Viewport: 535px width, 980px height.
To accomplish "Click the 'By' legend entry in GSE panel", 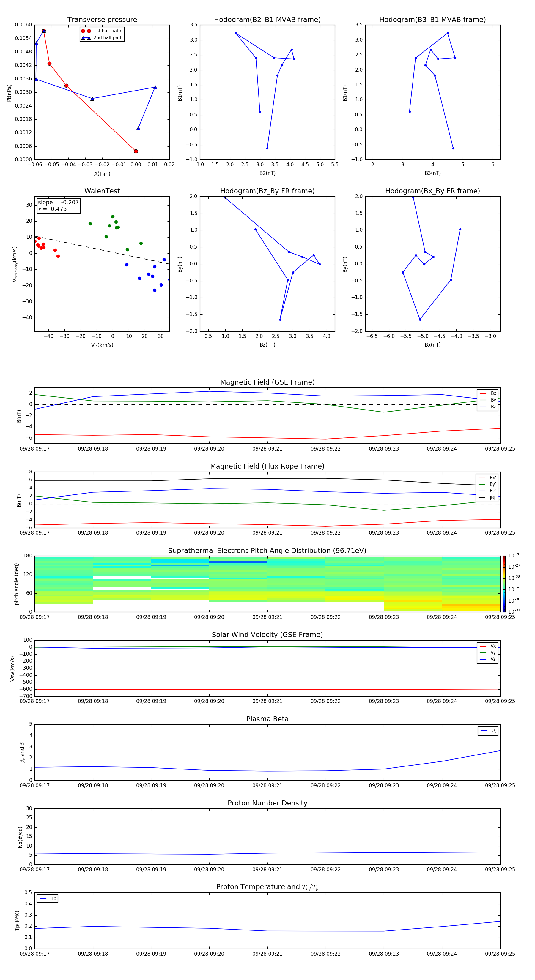I will coord(488,400).
